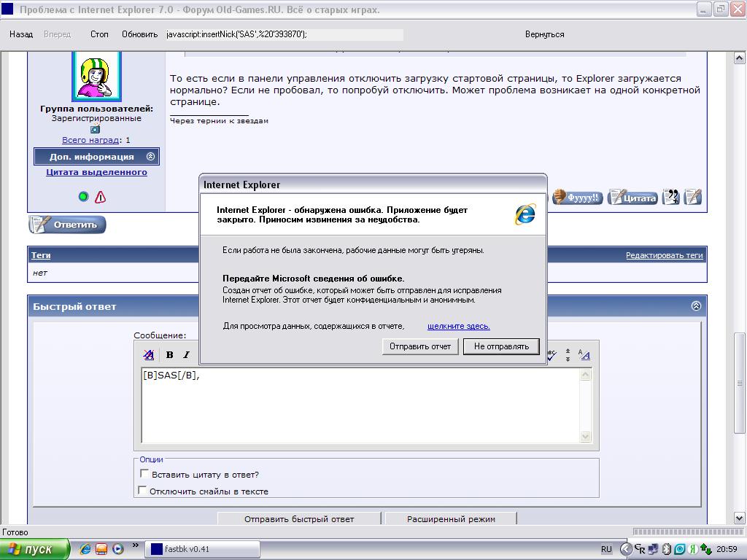Launch the media player from Quick Launch

(117, 549)
